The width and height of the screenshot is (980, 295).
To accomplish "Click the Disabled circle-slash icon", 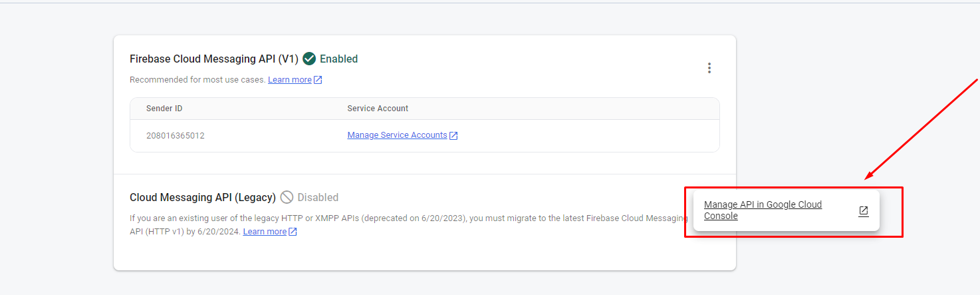I will (287, 197).
